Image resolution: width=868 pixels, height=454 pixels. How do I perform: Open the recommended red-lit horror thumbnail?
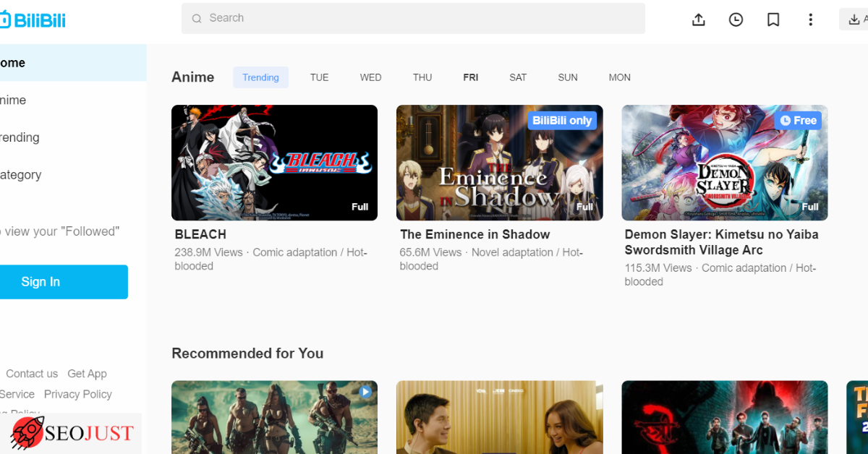(725, 417)
